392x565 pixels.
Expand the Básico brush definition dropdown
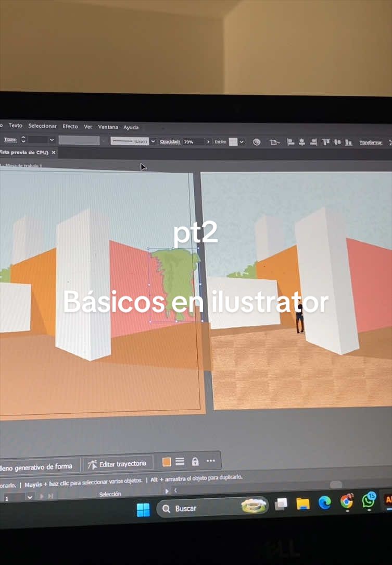click(x=153, y=141)
